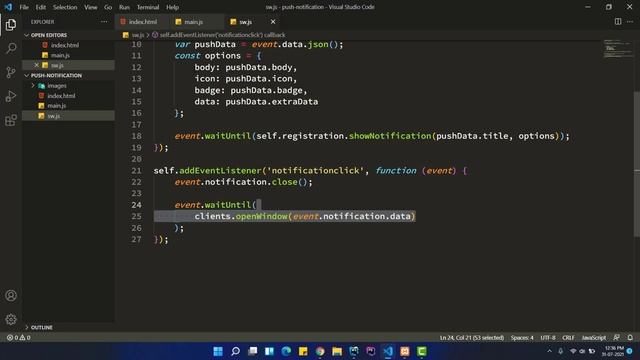
Task: Open the Windows Start button
Action: [218, 351]
